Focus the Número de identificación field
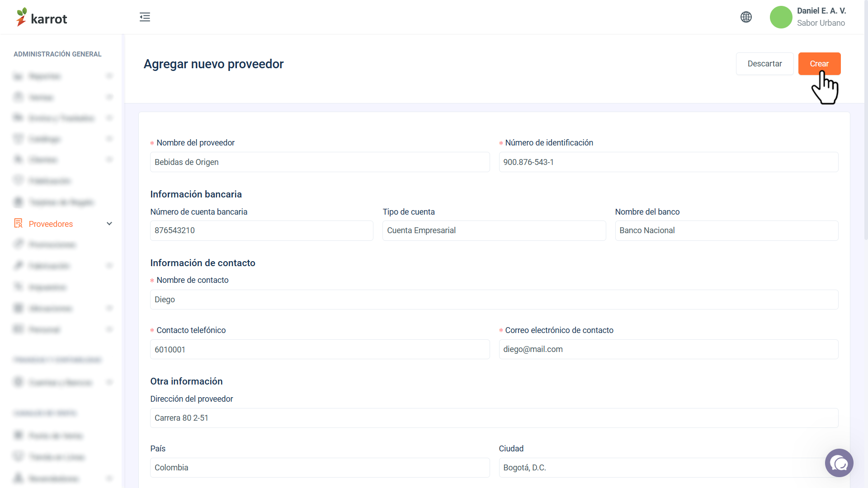 click(x=668, y=162)
